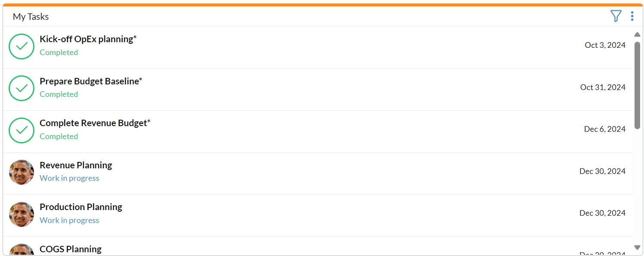Open the Kick-off OpEx planning task
This screenshot has height=257, width=644.
click(88, 39)
